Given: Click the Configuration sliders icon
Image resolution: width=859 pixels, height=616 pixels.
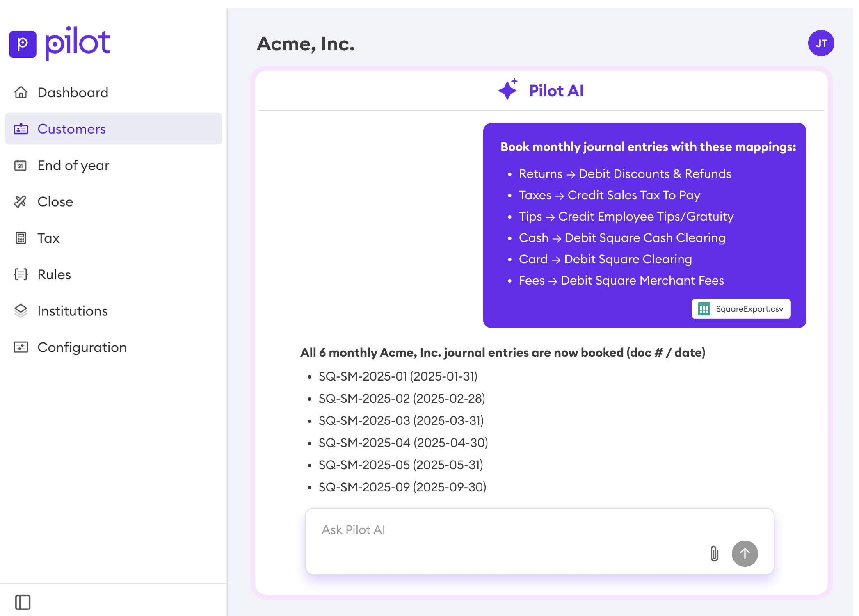Looking at the screenshot, I should pos(21,347).
